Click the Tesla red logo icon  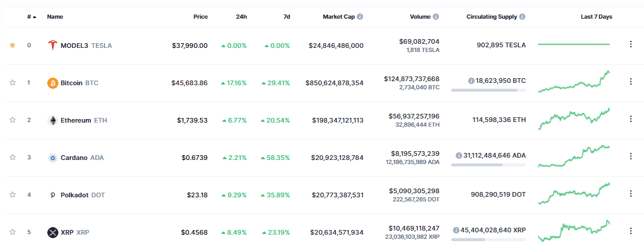point(53,46)
